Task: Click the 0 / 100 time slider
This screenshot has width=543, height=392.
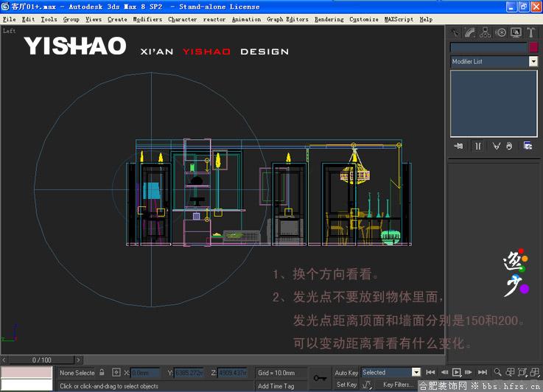Action: (x=41, y=360)
